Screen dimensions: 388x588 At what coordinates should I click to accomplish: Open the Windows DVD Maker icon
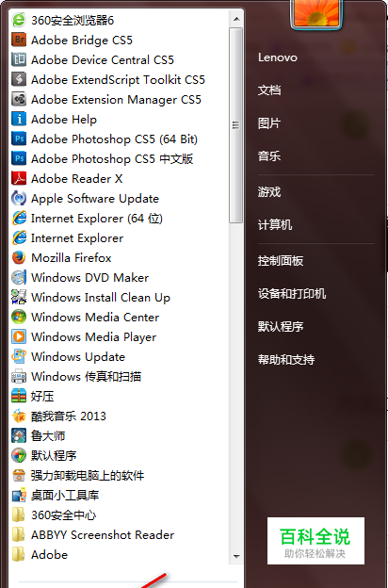(x=19, y=277)
